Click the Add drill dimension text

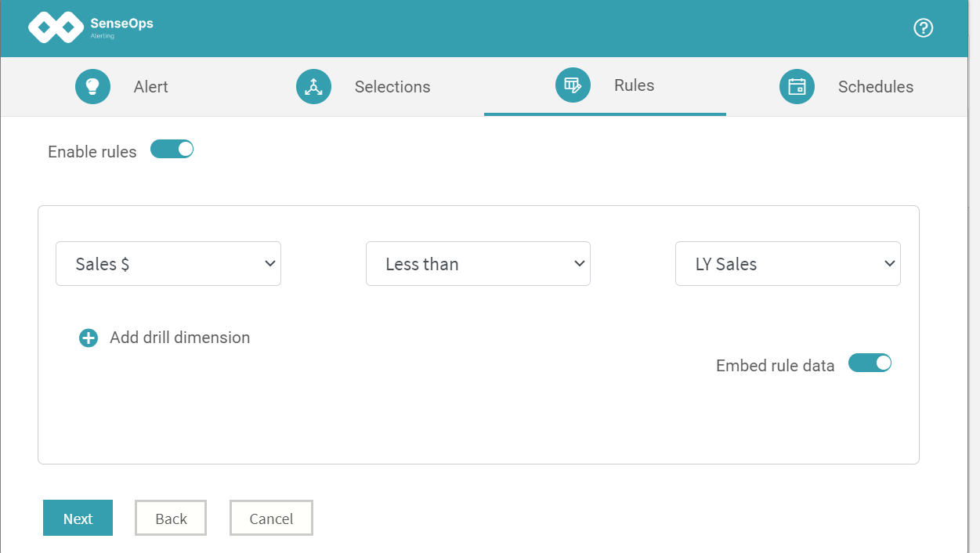coord(179,338)
